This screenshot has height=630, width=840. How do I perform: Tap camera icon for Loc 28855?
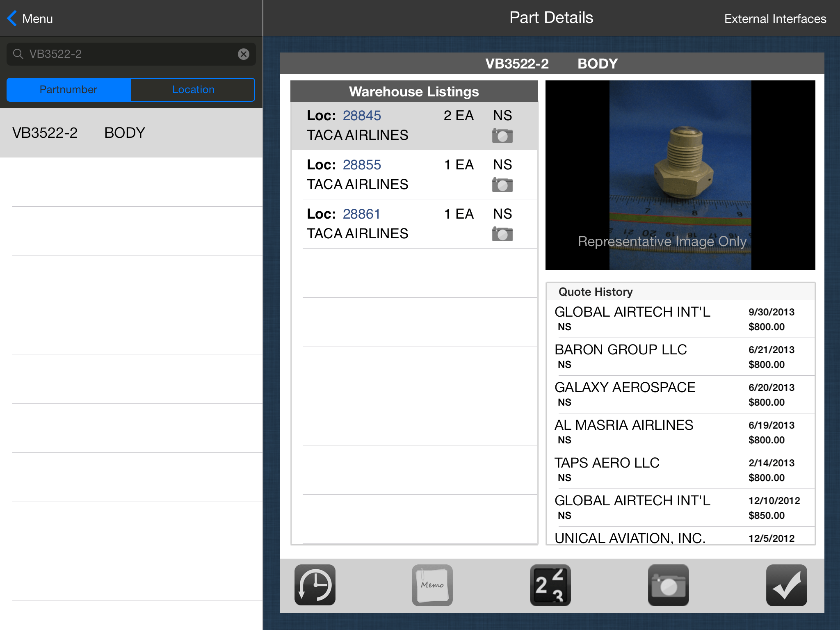(502, 185)
